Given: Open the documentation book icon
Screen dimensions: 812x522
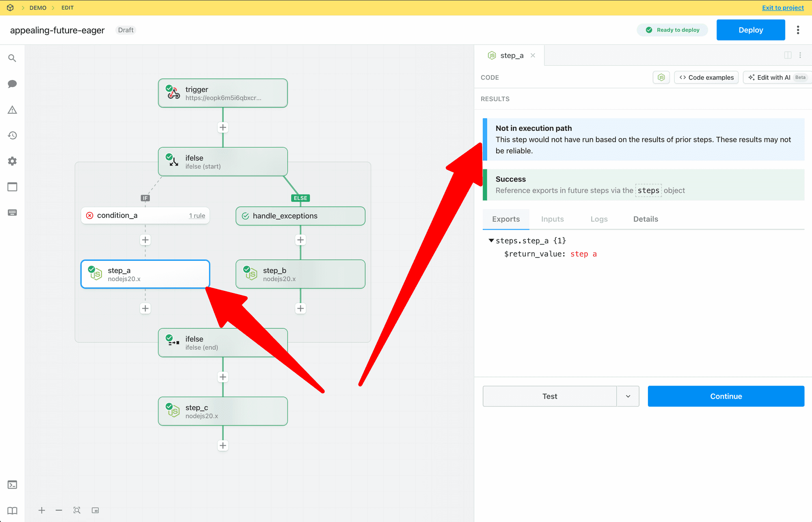Looking at the screenshot, I should click(12, 511).
